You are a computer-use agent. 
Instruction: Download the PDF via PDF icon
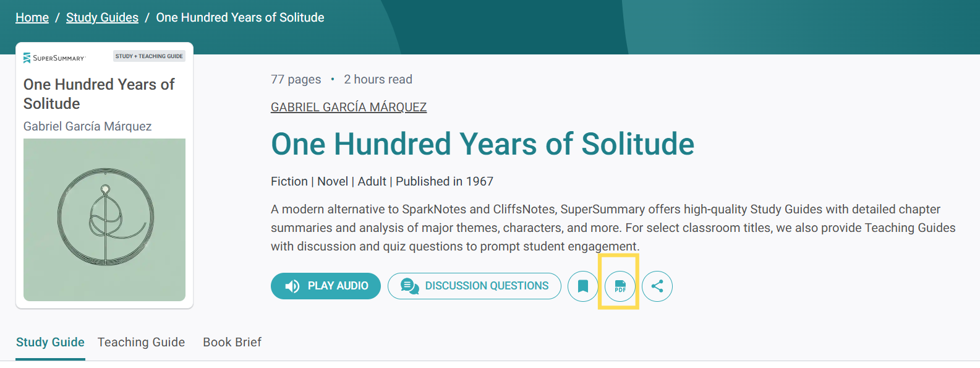pyautogui.click(x=620, y=286)
